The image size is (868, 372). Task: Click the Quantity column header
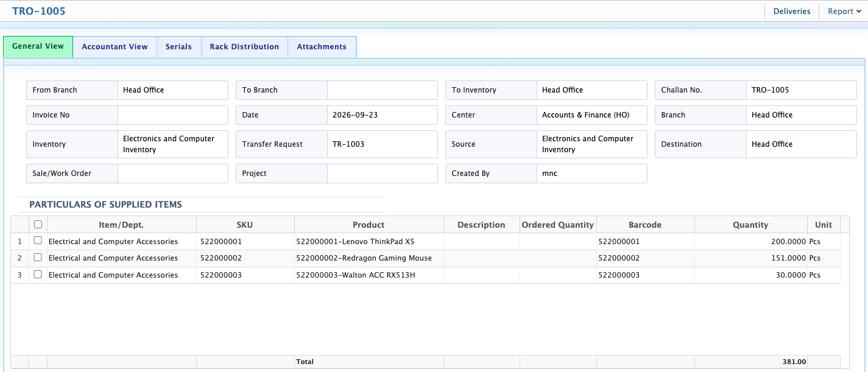point(750,225)
